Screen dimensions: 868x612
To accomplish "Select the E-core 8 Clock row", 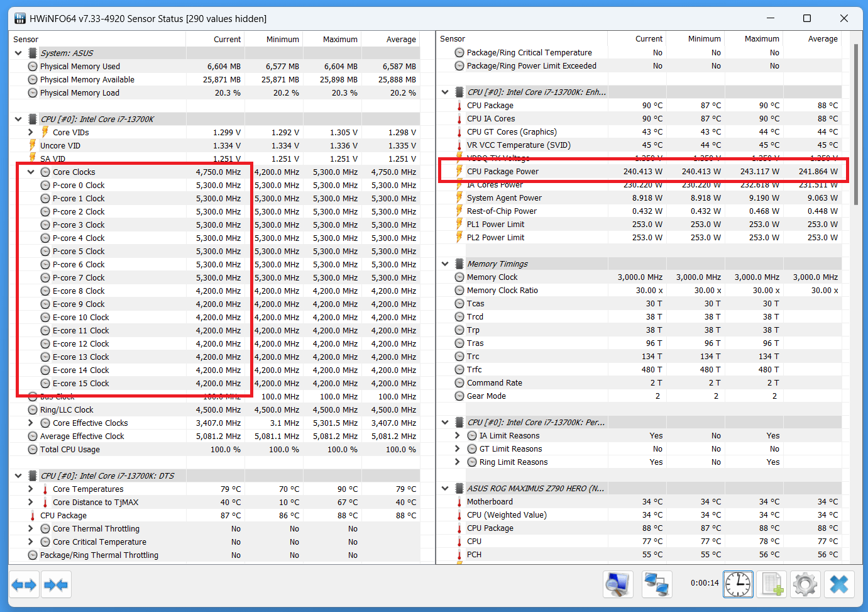I will click(214, 291).
